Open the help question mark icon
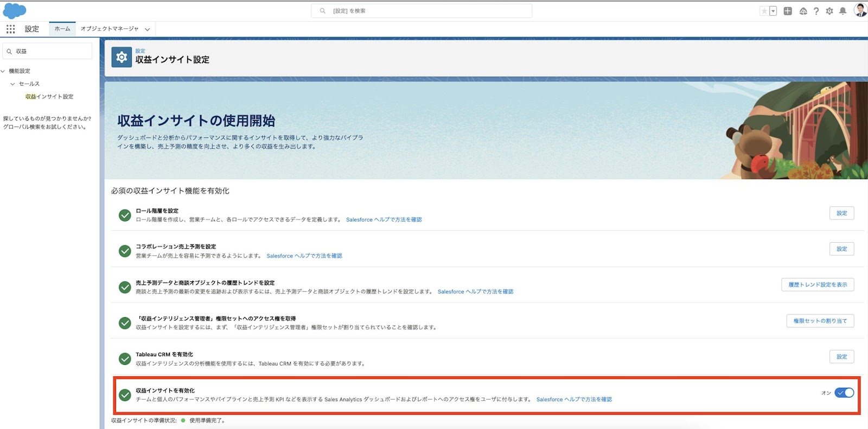 pos(816,11)
